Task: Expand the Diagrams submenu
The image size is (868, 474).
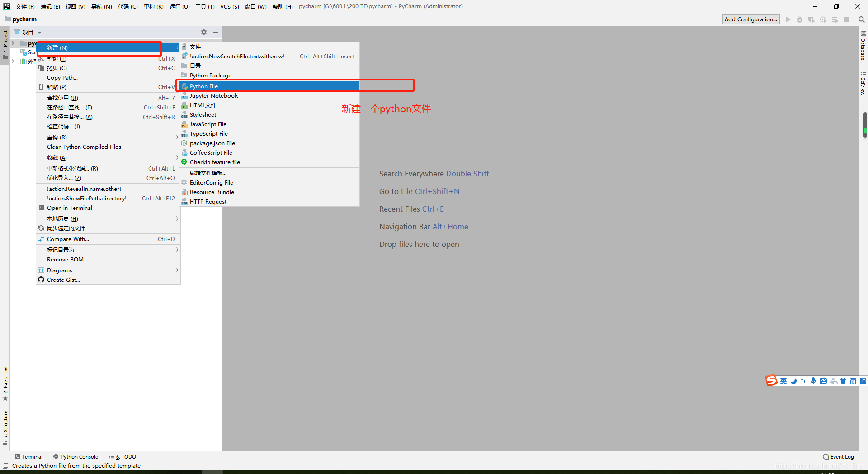Action: click(108, 270)
